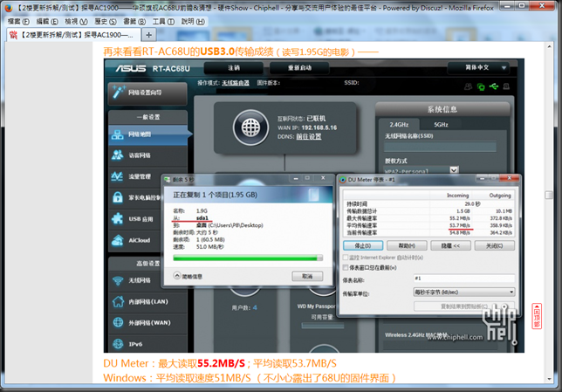Screen dimensions: 562x392
Task: Click the user count 4 link
Action: (x=255, y=307)
